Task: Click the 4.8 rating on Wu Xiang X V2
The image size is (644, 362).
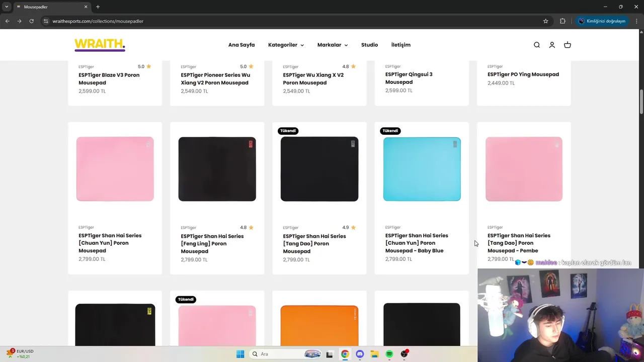Action: click(349, 66)
